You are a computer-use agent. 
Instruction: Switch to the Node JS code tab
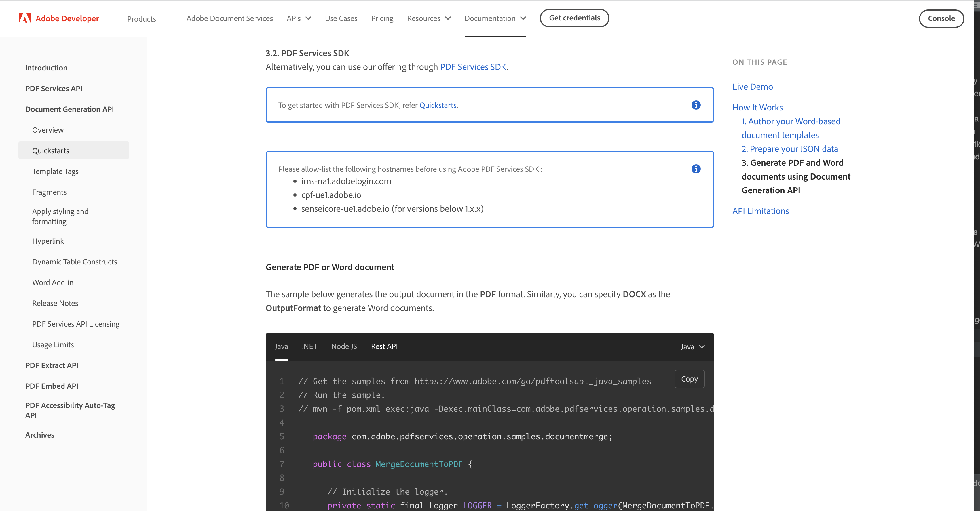pyautogui.click(x=344, y=346)
